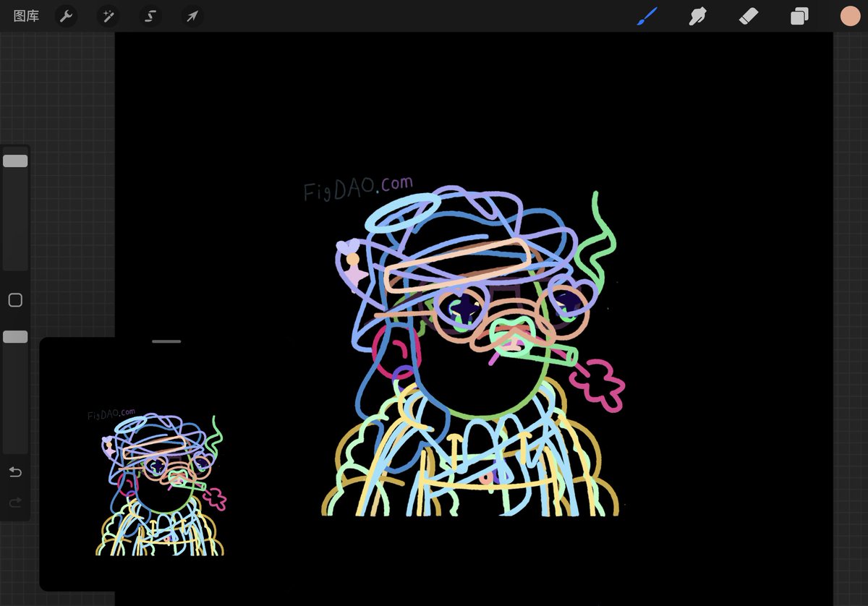The width and height of the screenshot is (868, 606).
Task: Open the active color swatch
Action: (850, 16)
